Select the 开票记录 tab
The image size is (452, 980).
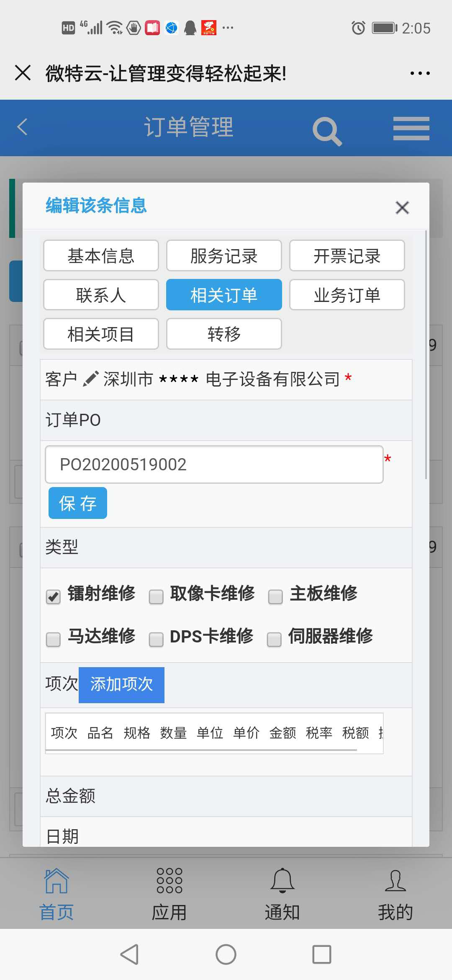(x=347, y=255)
